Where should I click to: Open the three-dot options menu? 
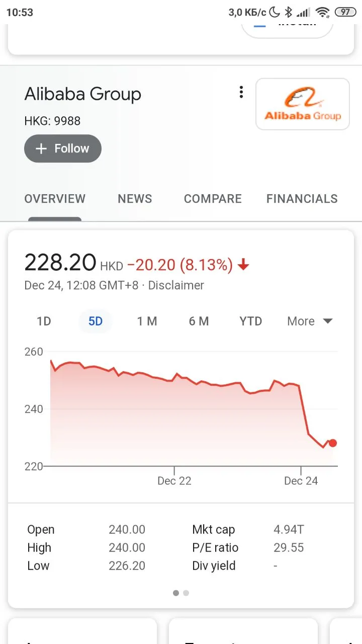[x=241, y=92]
